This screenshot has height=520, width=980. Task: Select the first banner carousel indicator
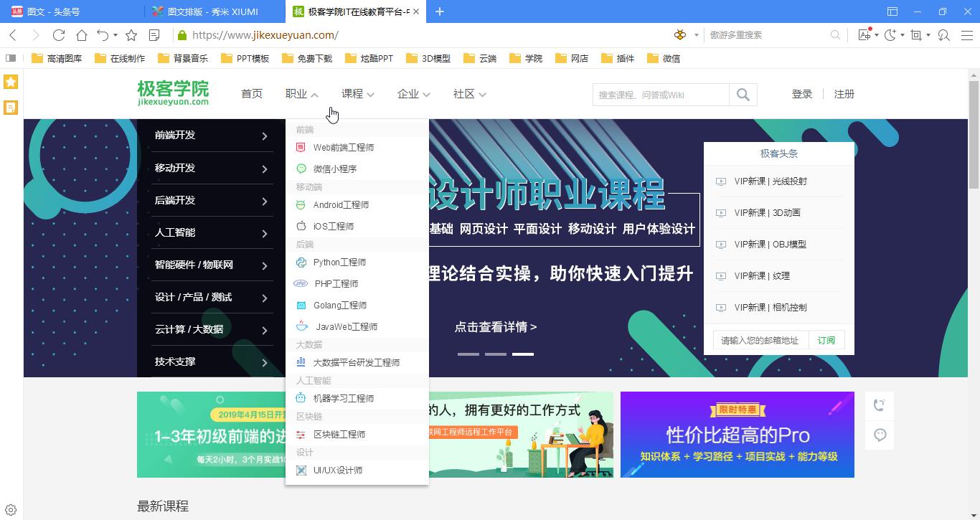[x=468, y=354]
